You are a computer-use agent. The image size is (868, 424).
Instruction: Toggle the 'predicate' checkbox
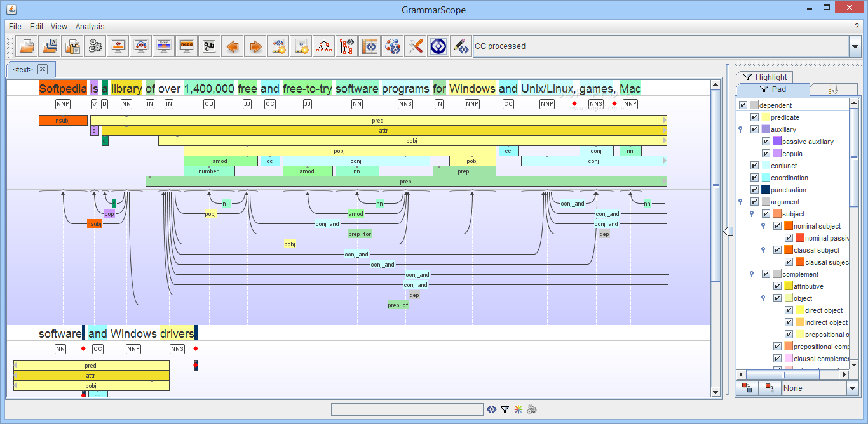754,117
